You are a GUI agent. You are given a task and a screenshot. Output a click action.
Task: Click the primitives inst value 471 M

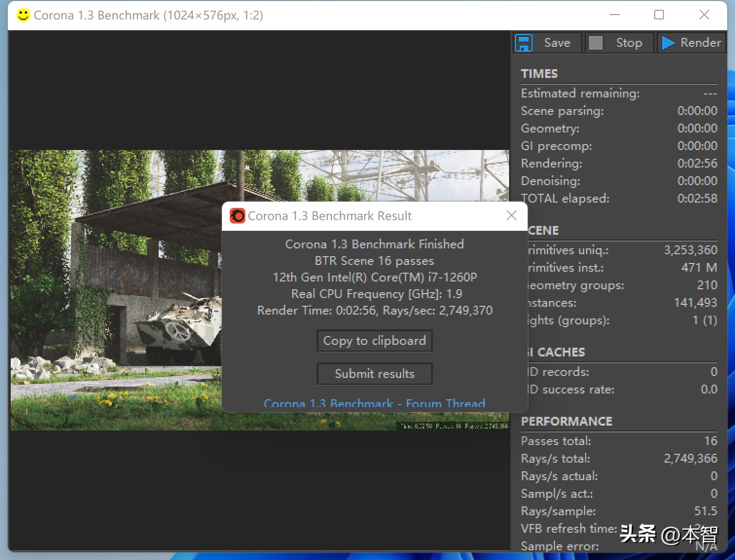[699, 268]
